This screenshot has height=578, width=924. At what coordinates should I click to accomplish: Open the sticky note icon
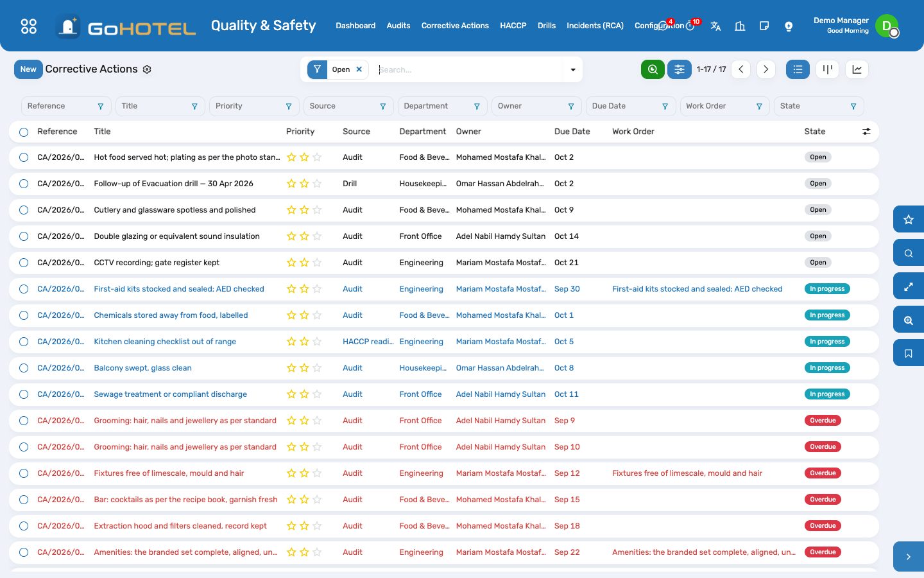(x=764, y=26)
